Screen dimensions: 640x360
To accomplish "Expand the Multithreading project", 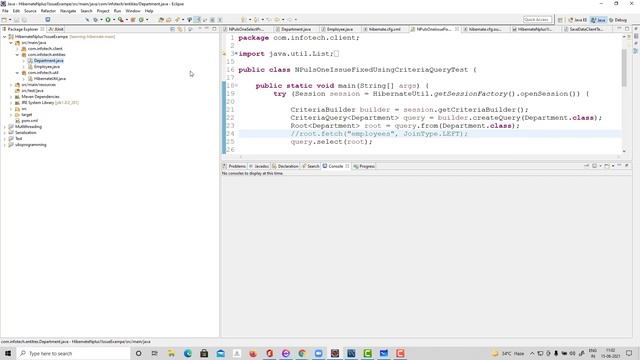I will [x=4, y=127].
